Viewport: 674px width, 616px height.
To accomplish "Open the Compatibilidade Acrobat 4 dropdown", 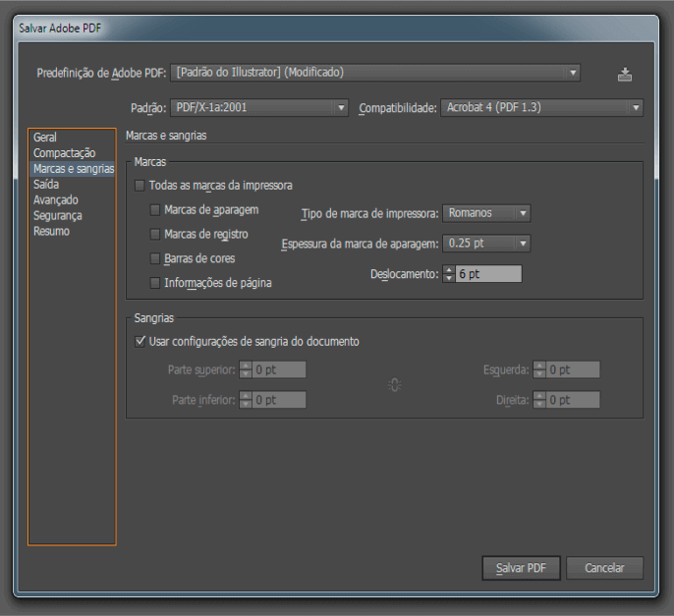I will 541,107.
